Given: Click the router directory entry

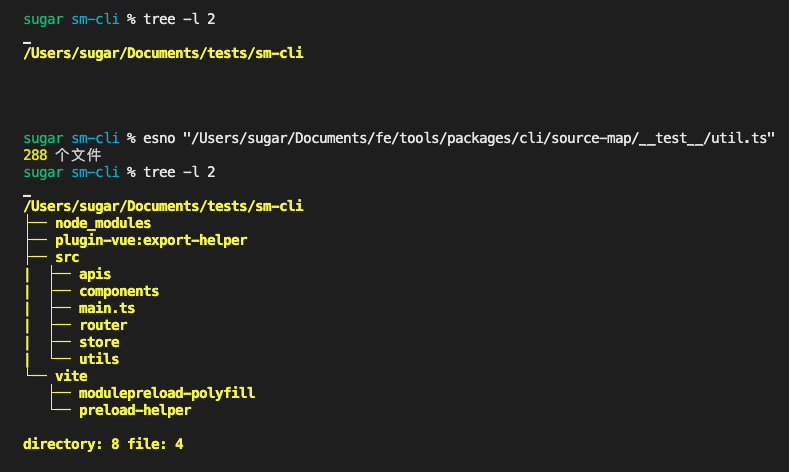Looking at the screenshot, I should (103, 325).
